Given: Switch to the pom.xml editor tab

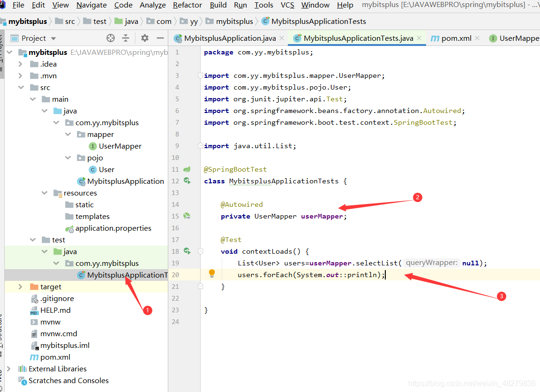Looking at the screenshot, I should coord(456,38).
